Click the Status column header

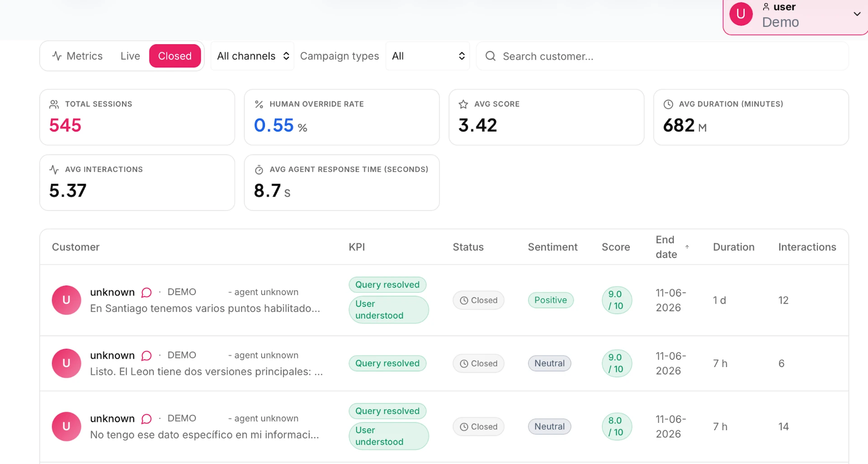coord(468,247)
